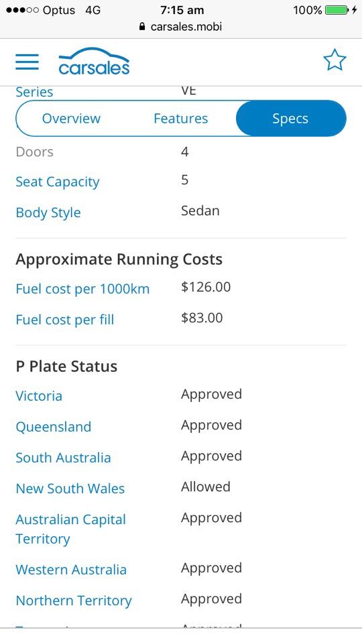
Task: Tap the battery status icon
Action: pyautogui.click(x=337, y=10)
